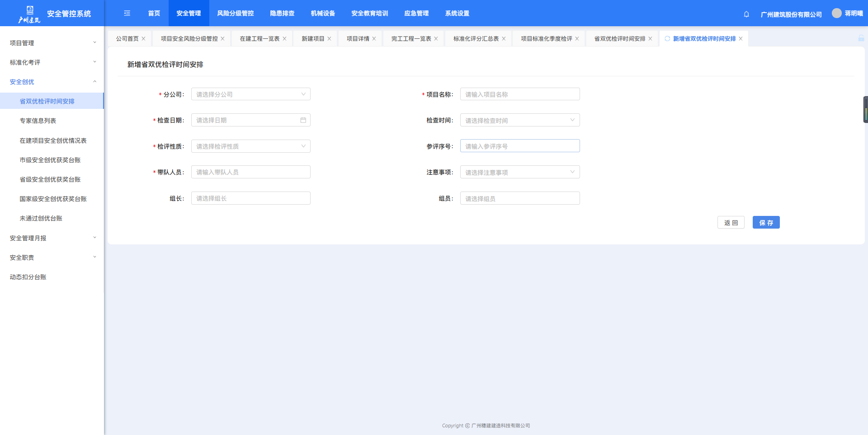Switch to the 标准化评分汇总表 tab
868x435 pixels.
click(x=476, y=39)
